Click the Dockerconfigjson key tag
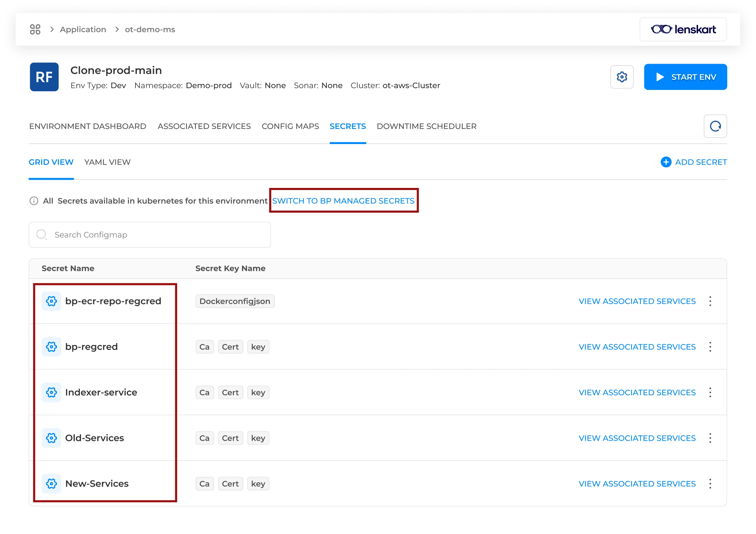Screen dimensions: 756x534 click(x=235, y=301)
